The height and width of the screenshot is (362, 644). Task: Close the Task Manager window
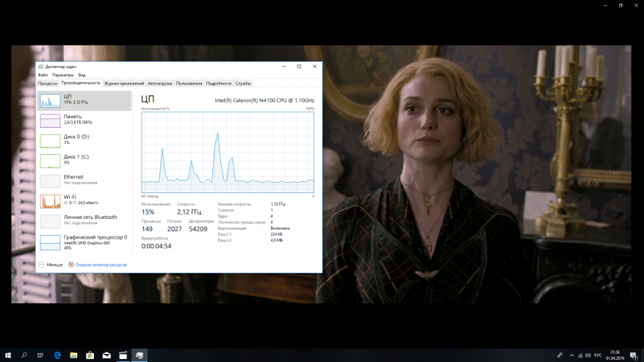314,66
